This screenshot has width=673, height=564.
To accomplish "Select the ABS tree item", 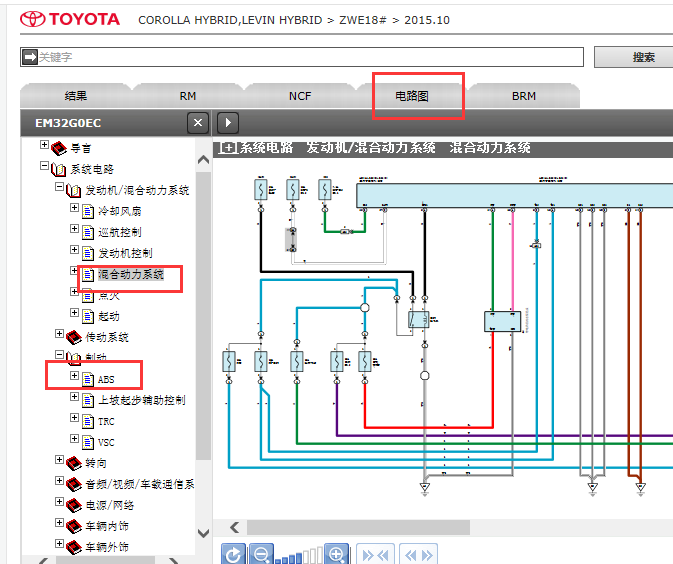I will point(106,379).
